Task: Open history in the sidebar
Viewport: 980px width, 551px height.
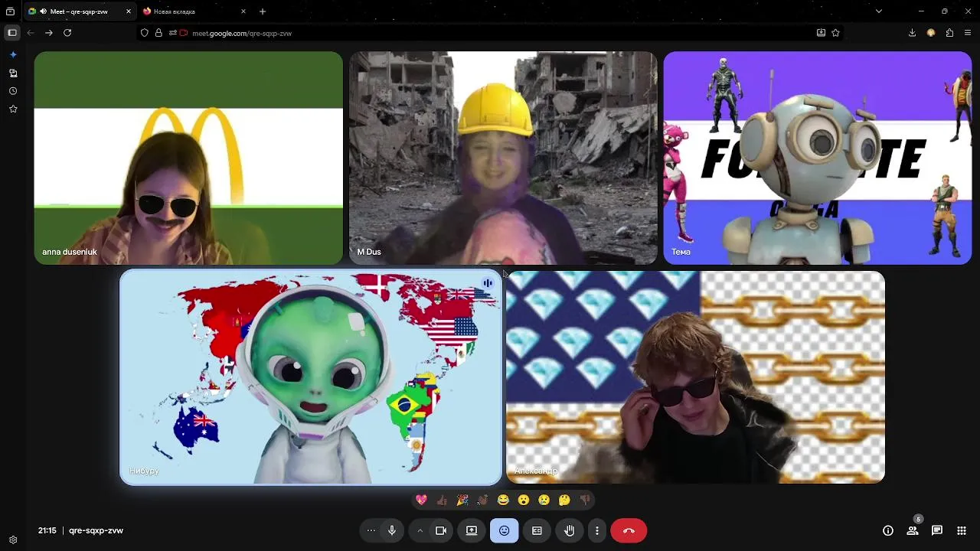Action: click(x=13, y=91)
